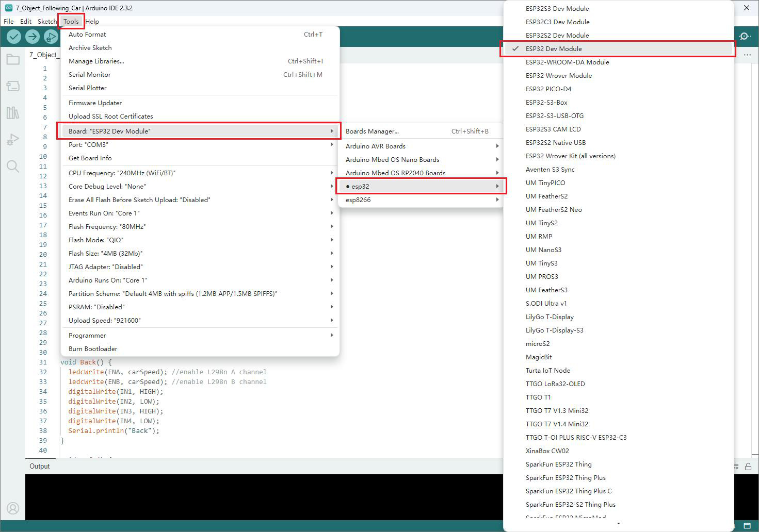Select Serial Plotter menu entry

[200, 88]
